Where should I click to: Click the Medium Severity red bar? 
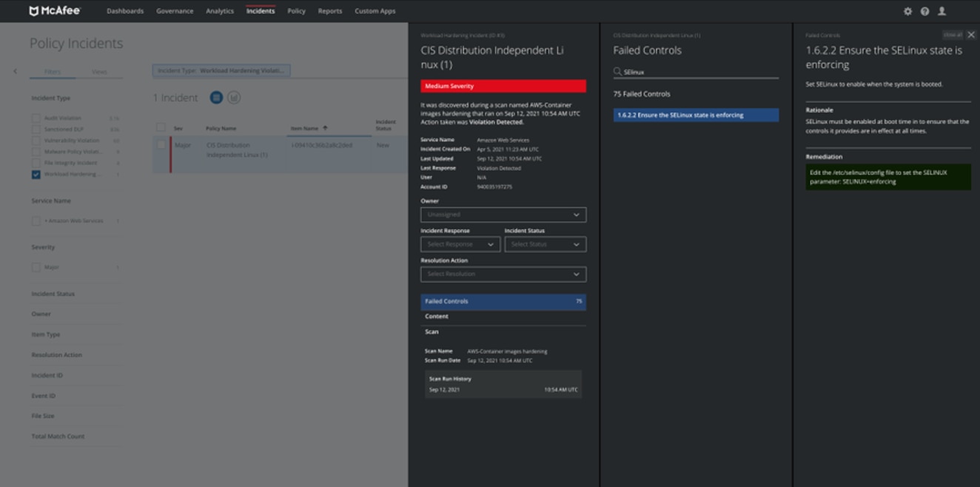point(503,86)
